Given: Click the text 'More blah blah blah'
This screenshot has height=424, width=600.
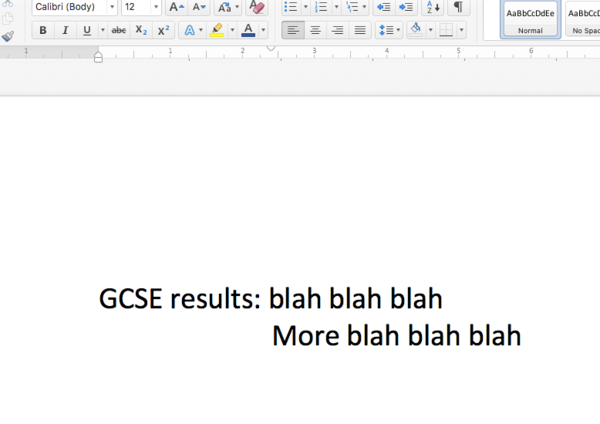Looking at the screenshot, I should click(397, 336).
